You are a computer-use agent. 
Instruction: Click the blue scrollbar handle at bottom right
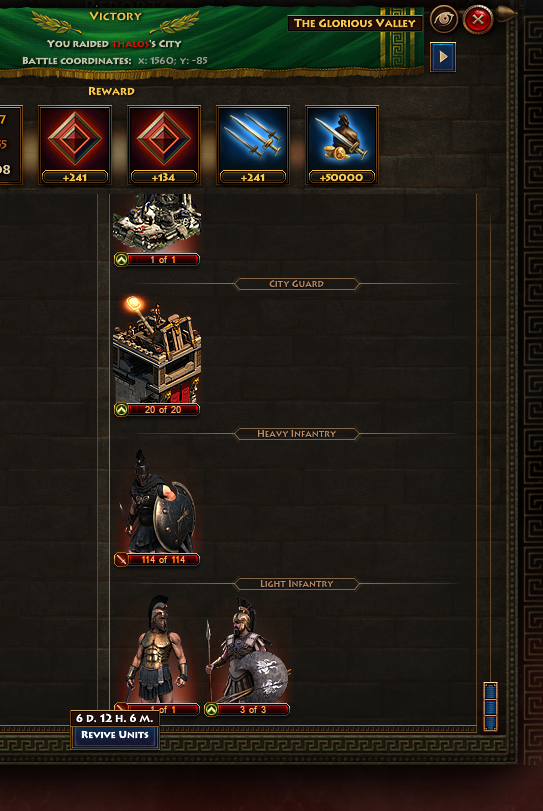[490, 707]
